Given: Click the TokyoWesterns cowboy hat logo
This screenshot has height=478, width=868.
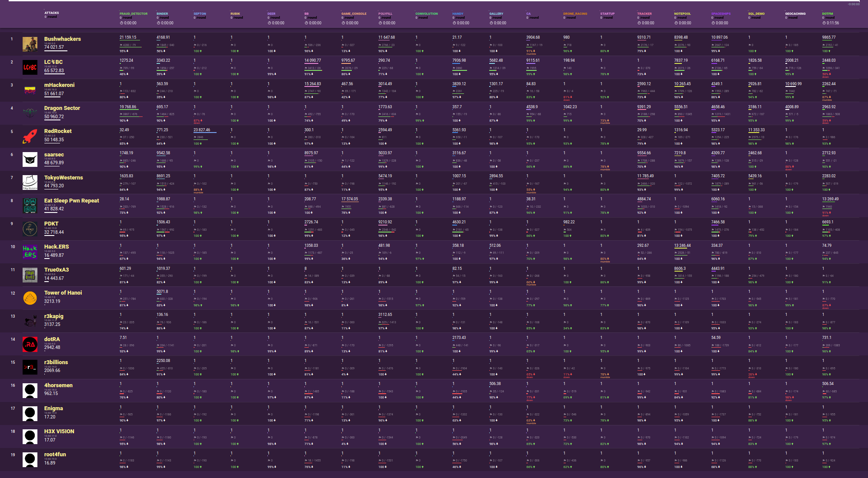Looking at the screenshot, I should [30, 183].
